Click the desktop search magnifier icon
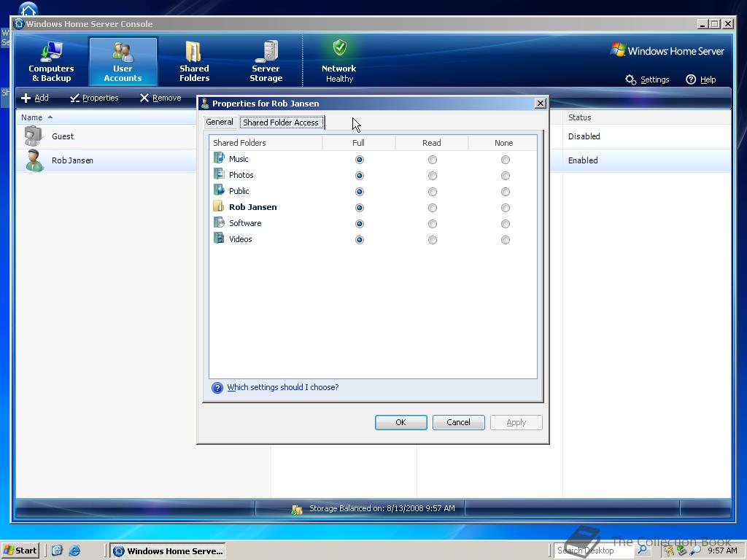The height and width of the screenshot is (560, 747). [642, 550]
